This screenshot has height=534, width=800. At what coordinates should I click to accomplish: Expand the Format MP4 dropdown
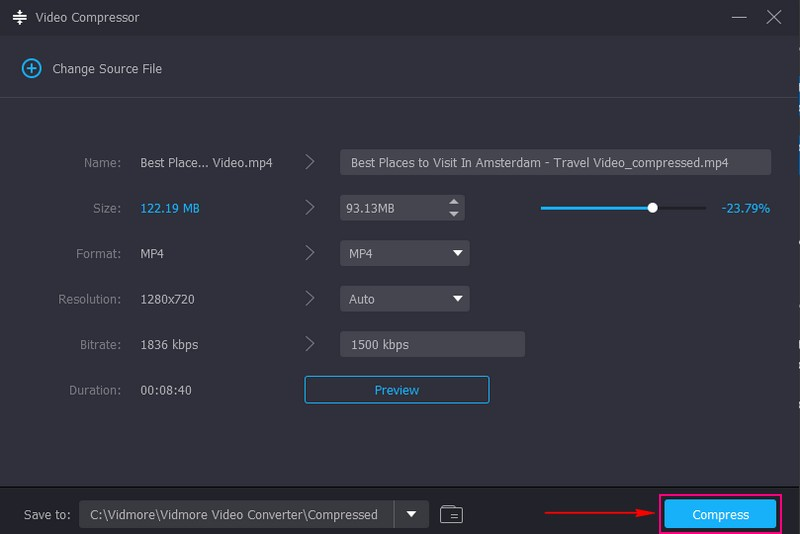(x=458, y=254)
